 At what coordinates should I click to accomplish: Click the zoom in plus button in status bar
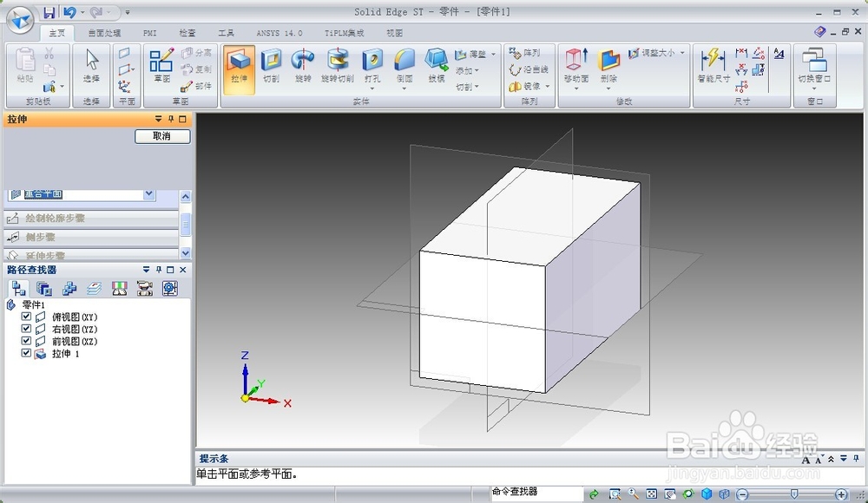click(841, 494)
